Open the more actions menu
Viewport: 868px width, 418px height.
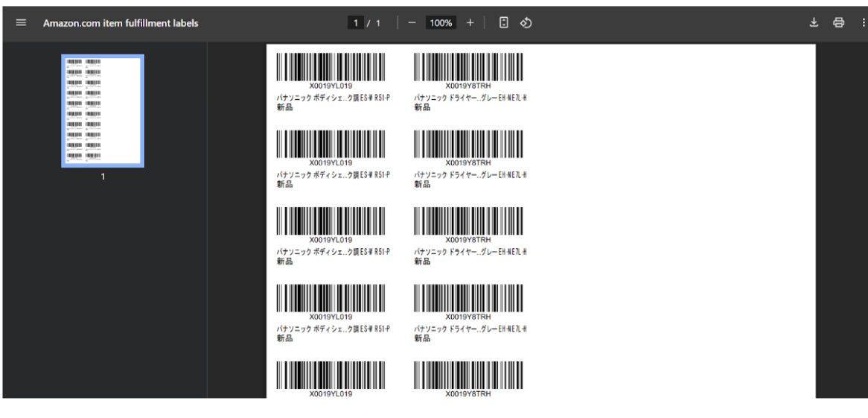(863, 23)
